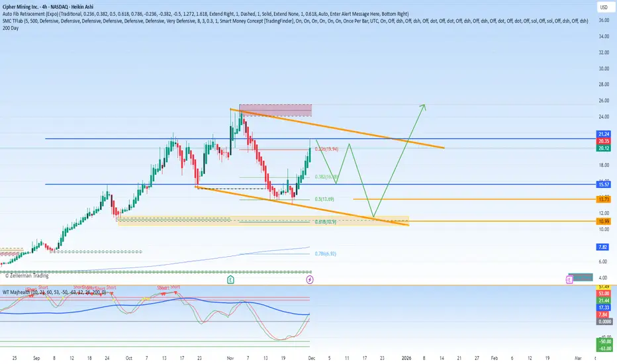617x364 pixels.
Task: Click the green earnings E marker icon
Action: (x=230, y=280)
